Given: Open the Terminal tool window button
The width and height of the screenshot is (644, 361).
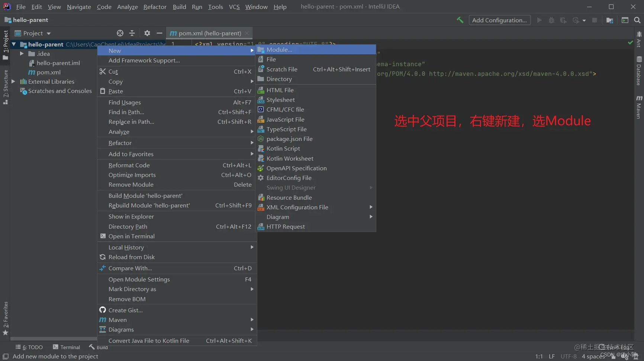Looking at the screenshot, I should tap(67, 347).
